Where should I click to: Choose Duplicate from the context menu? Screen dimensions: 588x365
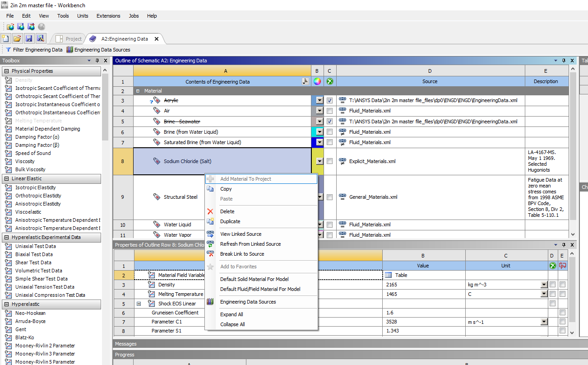(230, 221)
